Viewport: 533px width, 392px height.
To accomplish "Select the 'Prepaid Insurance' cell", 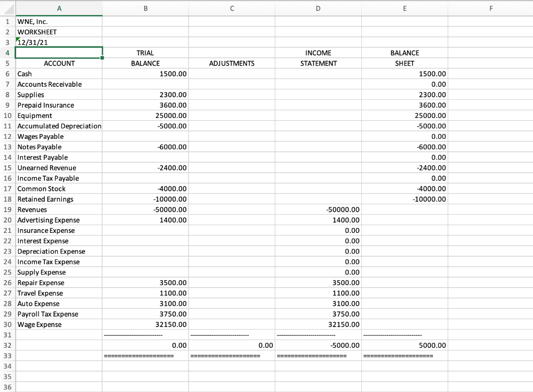I will pyautogui.click(x=59, y=105).
